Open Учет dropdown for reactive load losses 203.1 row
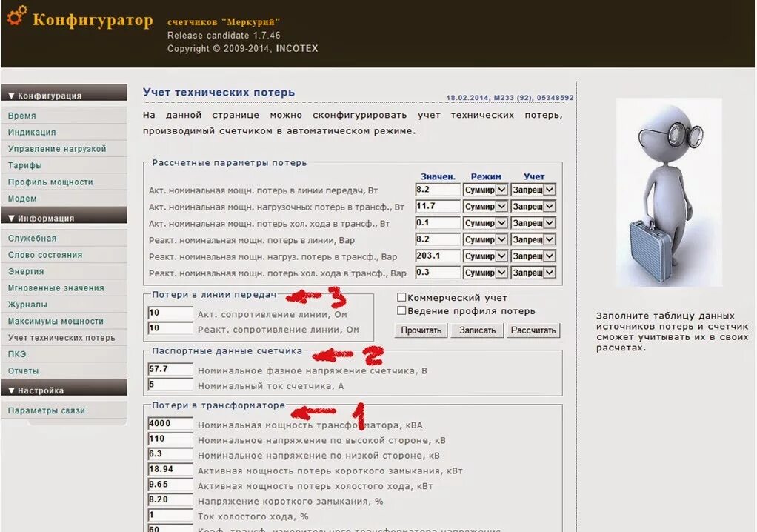 coord(533,256)
